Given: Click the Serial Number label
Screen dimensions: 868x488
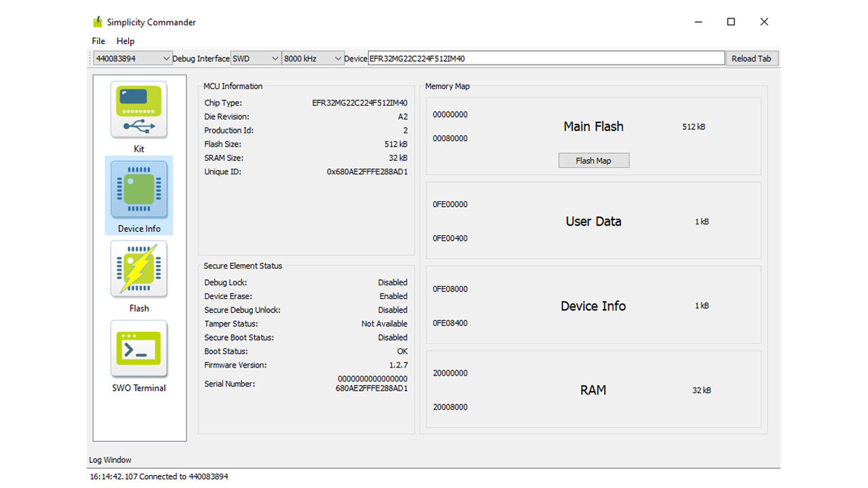Looking at the screenshot, I should tap(229, 384).
